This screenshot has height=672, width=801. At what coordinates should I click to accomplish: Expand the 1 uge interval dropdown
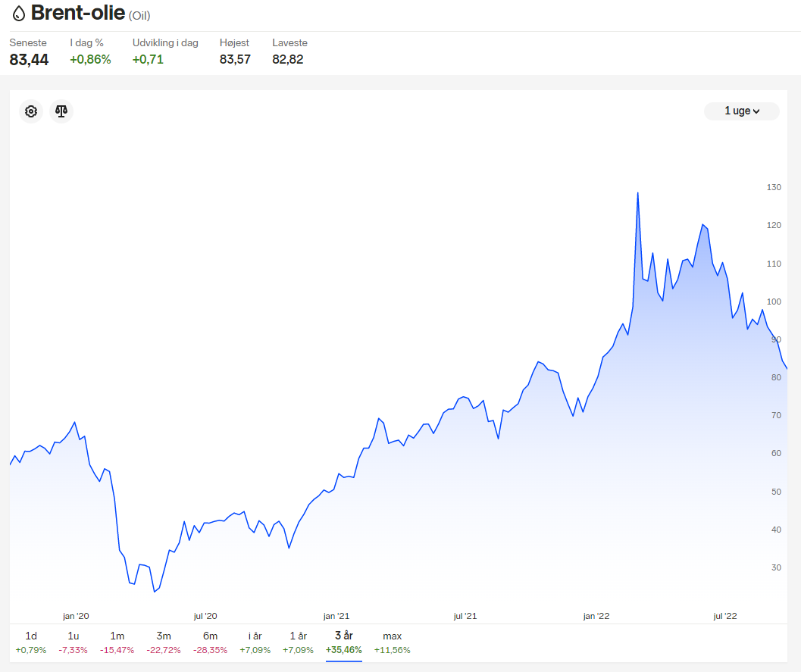click(x=742, y=111)
